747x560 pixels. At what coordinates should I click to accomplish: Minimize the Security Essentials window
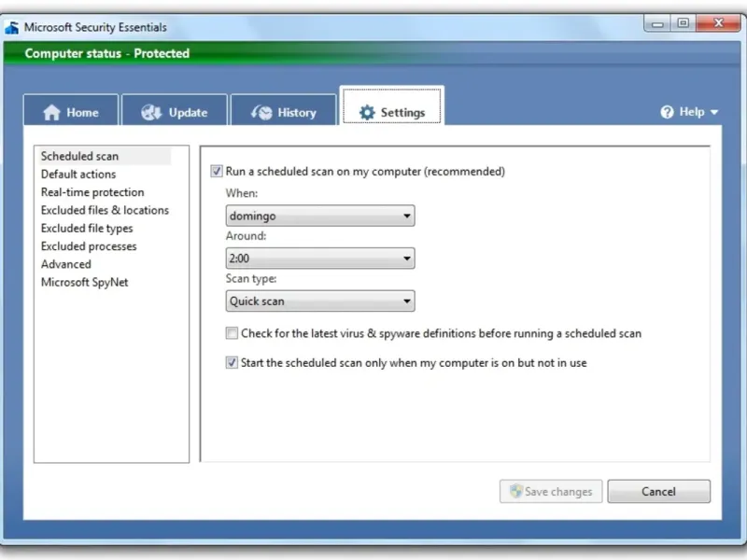(x=658, y=23)
